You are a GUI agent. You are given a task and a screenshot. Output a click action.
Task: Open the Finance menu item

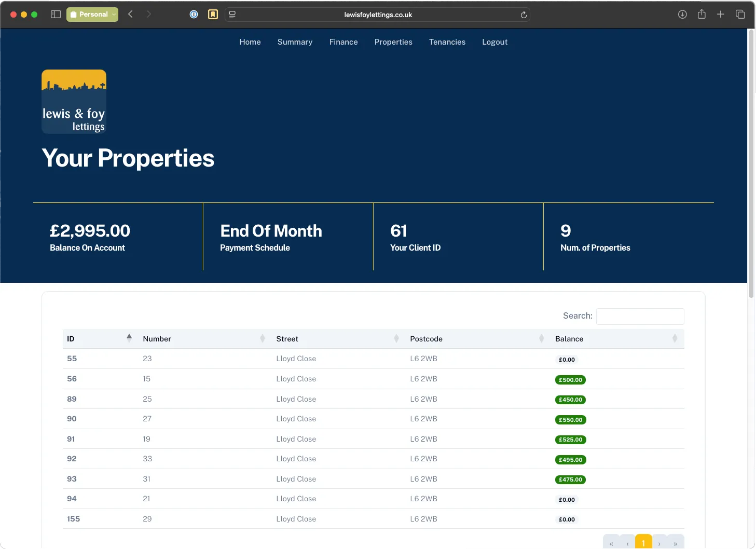tap(343, 42)
